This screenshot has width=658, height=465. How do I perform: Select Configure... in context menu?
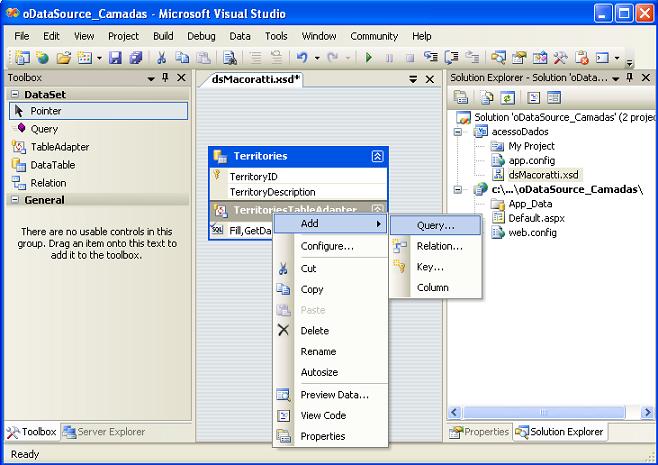pos(330,246)
